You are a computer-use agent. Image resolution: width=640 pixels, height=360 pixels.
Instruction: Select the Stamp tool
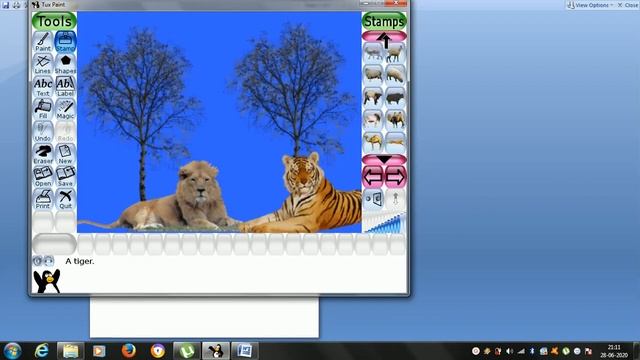[65, 42]
